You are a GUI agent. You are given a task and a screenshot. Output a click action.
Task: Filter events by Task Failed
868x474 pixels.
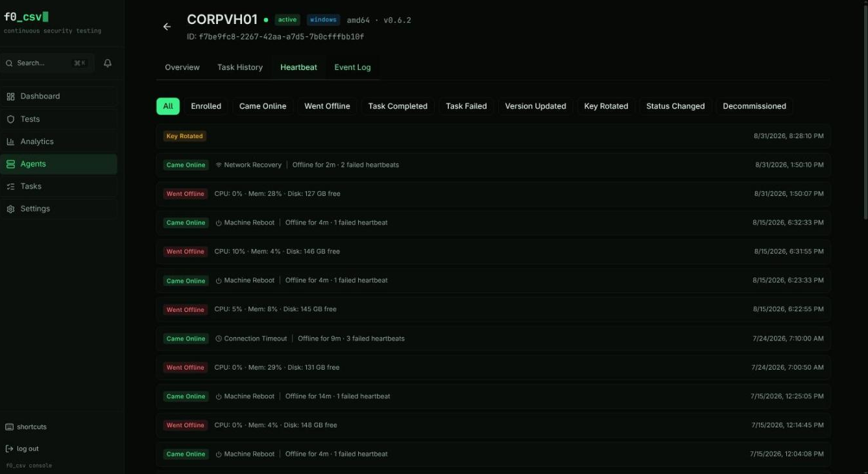click(x=466, y=106)
